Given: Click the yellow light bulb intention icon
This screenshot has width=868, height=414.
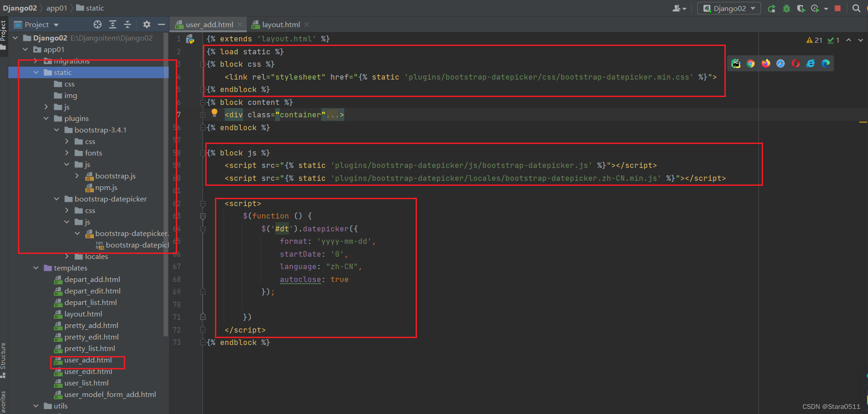Looking at the screenshot, I should point(214,113).
